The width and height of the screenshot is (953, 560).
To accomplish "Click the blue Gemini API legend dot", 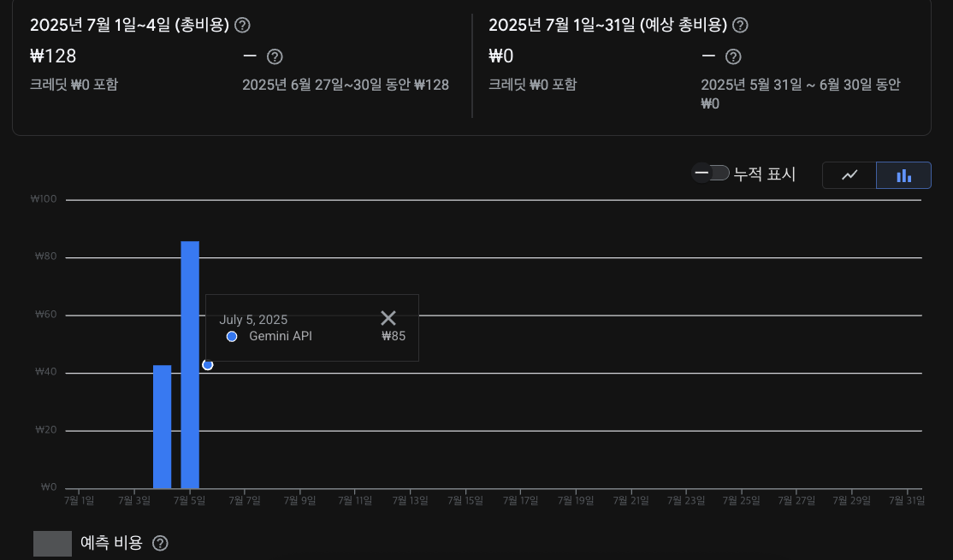I will tap(232, 337).
